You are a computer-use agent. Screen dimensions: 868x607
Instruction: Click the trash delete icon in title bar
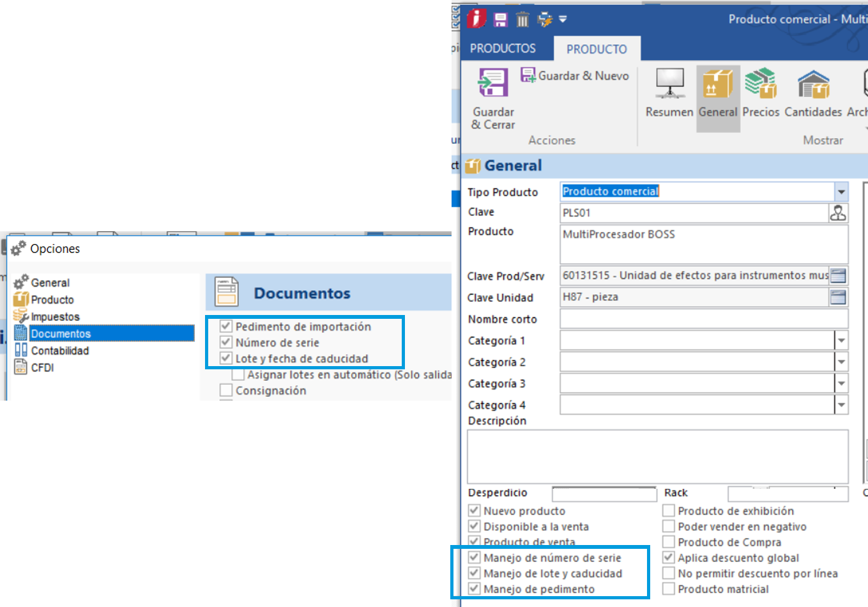[x=522, y=20]
